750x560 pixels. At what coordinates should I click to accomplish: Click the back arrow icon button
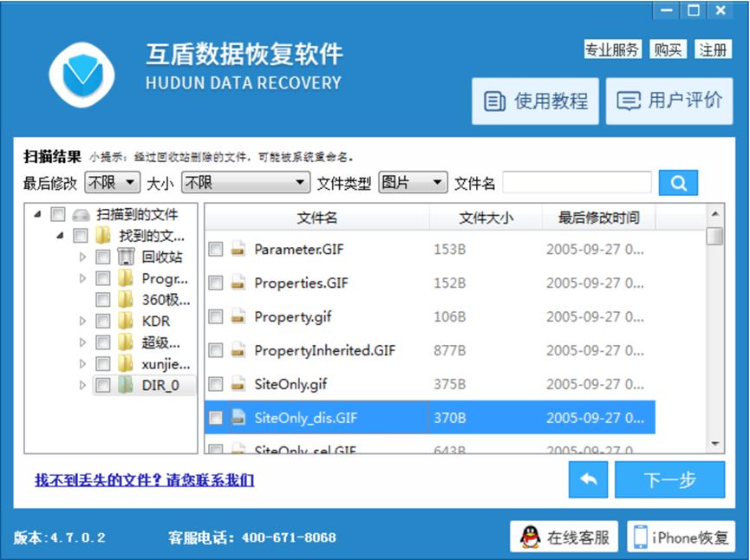point(588,480)
